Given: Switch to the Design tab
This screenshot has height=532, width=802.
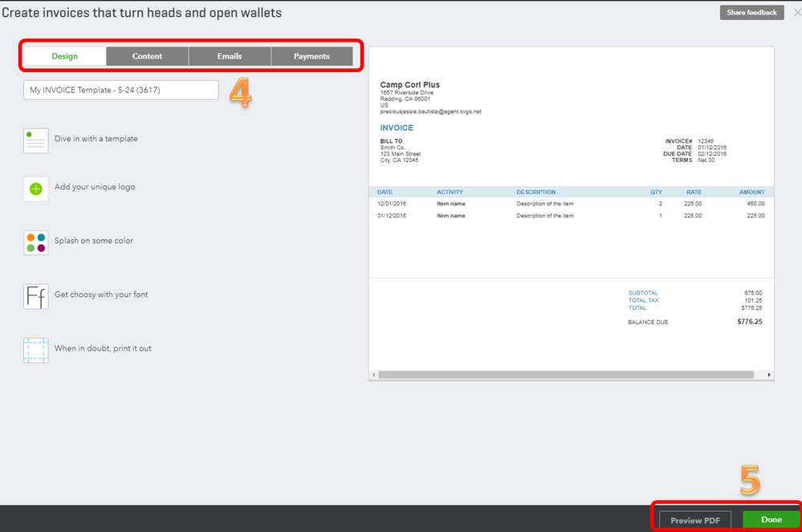Looking at the screenshot, I should pos(65,56).
